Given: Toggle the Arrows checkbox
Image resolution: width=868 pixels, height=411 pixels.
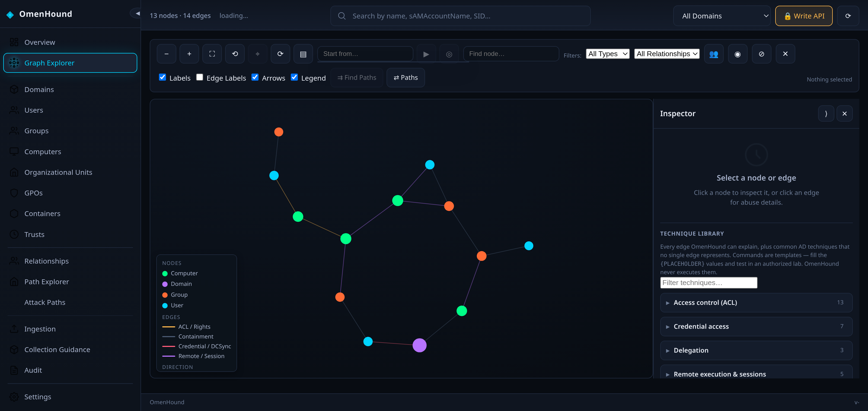Looking at the screenshot, I should coord(255,77).
